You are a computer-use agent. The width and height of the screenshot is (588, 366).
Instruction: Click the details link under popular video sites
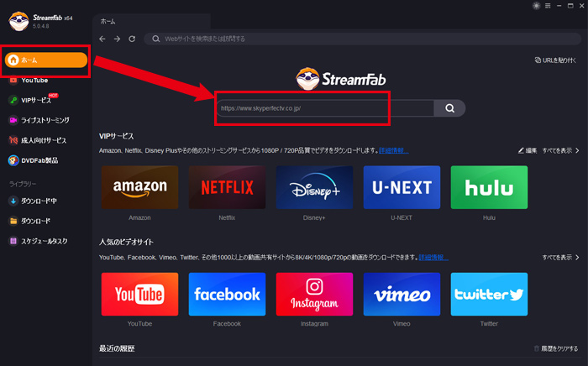[433, 258]
